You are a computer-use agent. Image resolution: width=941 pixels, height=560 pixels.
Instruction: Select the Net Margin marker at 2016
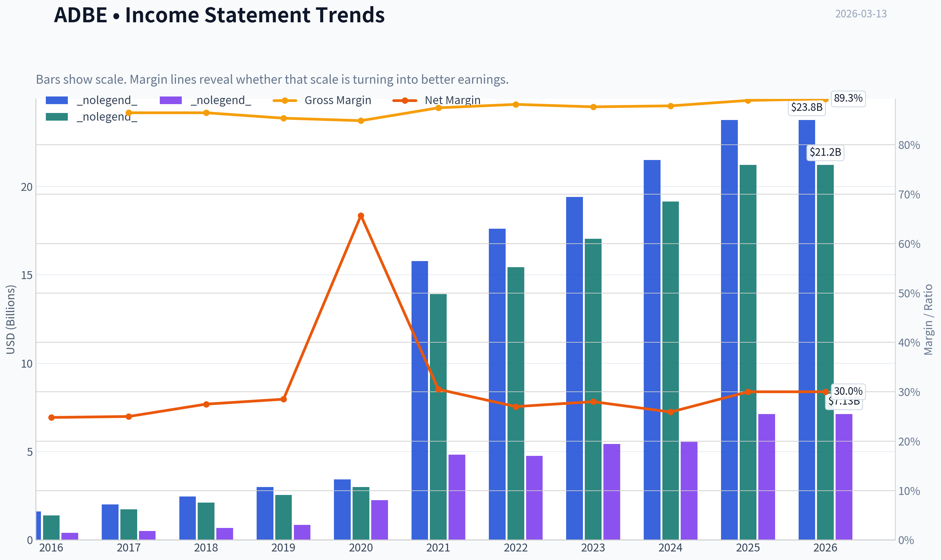[51, 417]
